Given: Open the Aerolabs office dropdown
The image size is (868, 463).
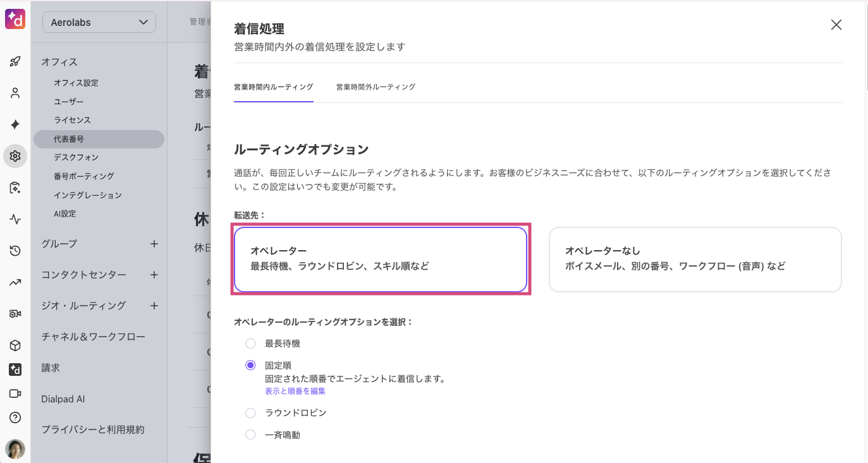Looking at the screenshot, I should [x=99, y=22].
